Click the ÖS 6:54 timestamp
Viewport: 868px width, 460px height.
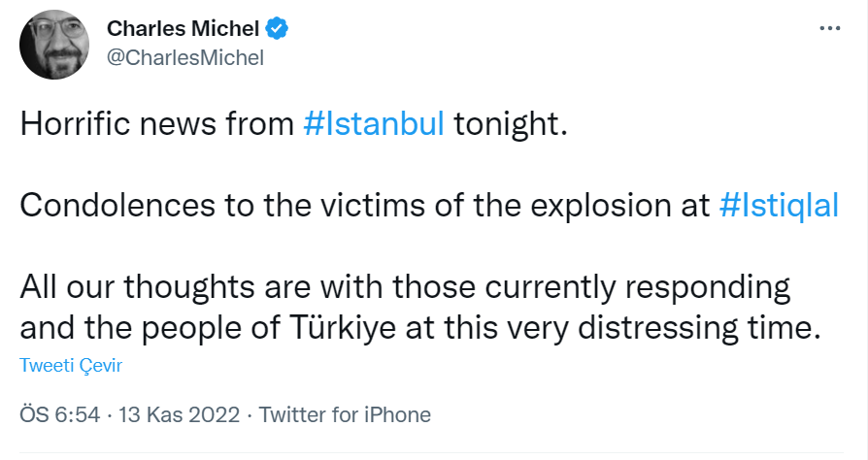coord(60,414)
